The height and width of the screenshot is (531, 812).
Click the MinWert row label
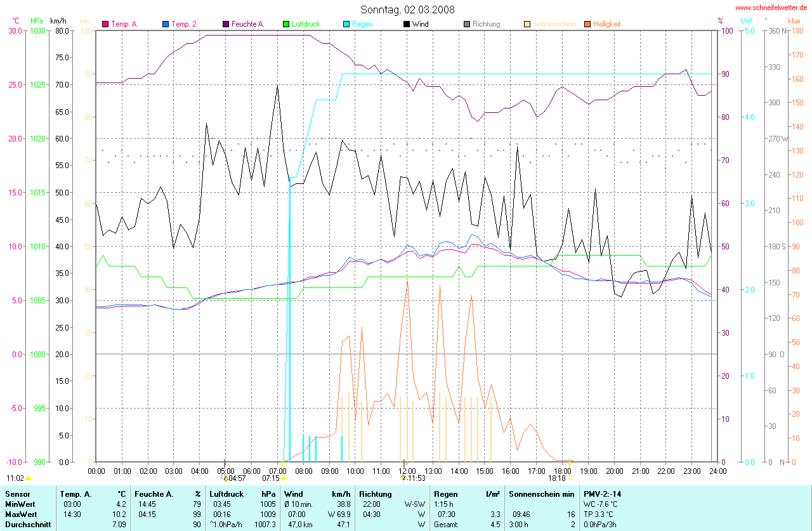[x=21, y=504]
